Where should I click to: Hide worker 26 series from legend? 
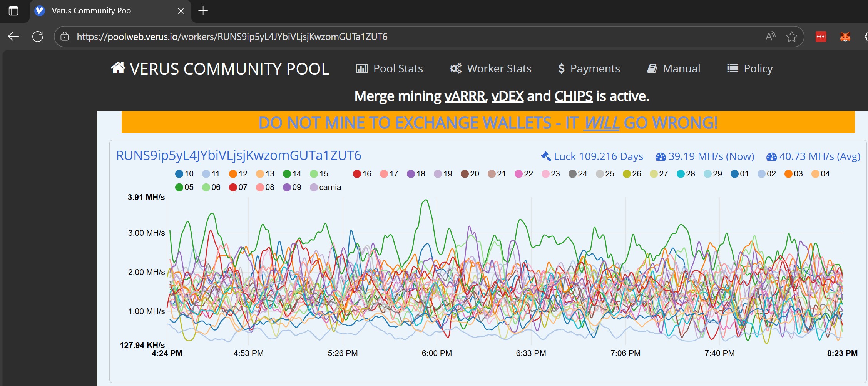pos(632,174)
